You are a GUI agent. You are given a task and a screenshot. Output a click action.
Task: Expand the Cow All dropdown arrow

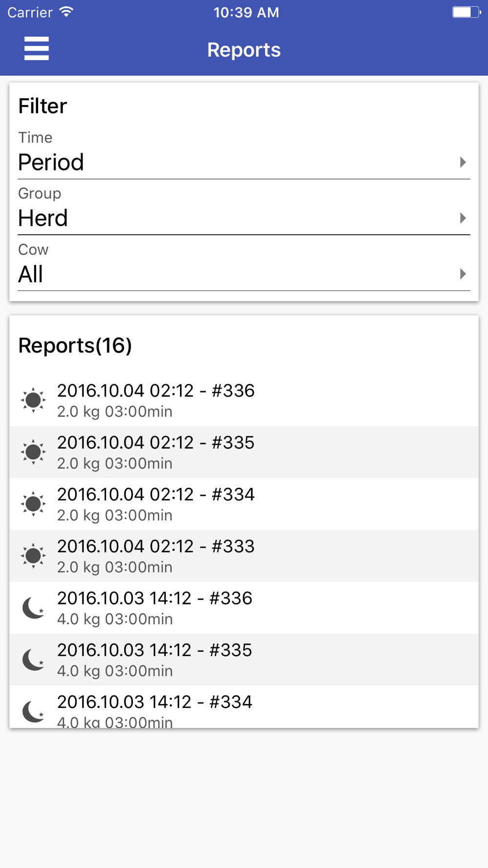coord(463,274)
